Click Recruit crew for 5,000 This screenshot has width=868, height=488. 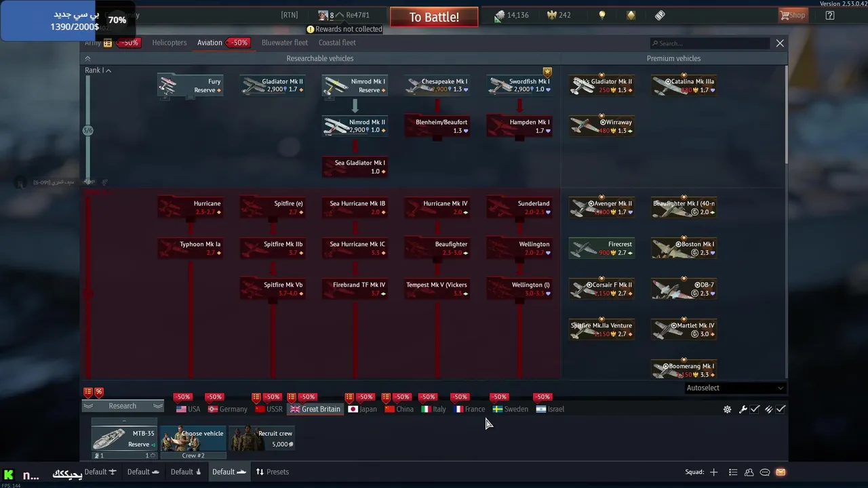coord(262,439)
